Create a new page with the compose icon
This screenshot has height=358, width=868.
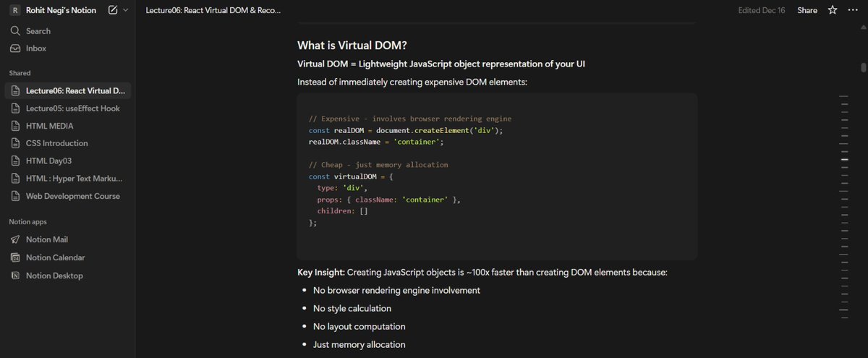[x=113, y=10]
